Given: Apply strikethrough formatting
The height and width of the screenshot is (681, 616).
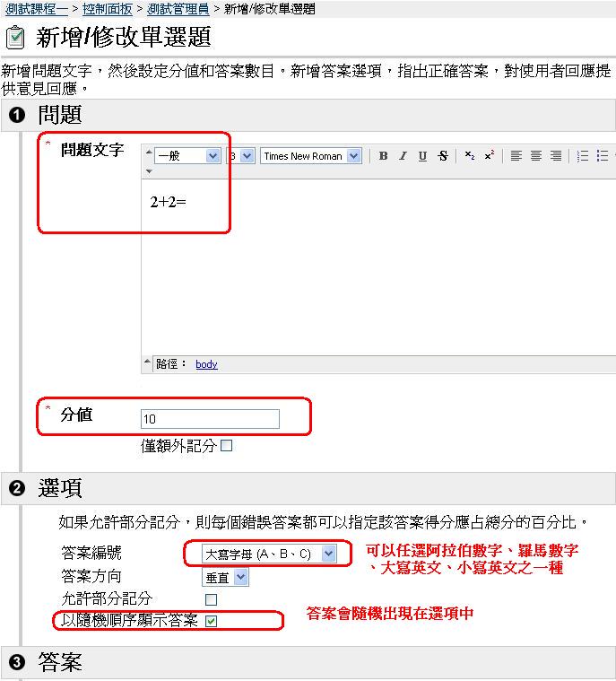Looking at the screenshot, I should (x=443, y=156).
